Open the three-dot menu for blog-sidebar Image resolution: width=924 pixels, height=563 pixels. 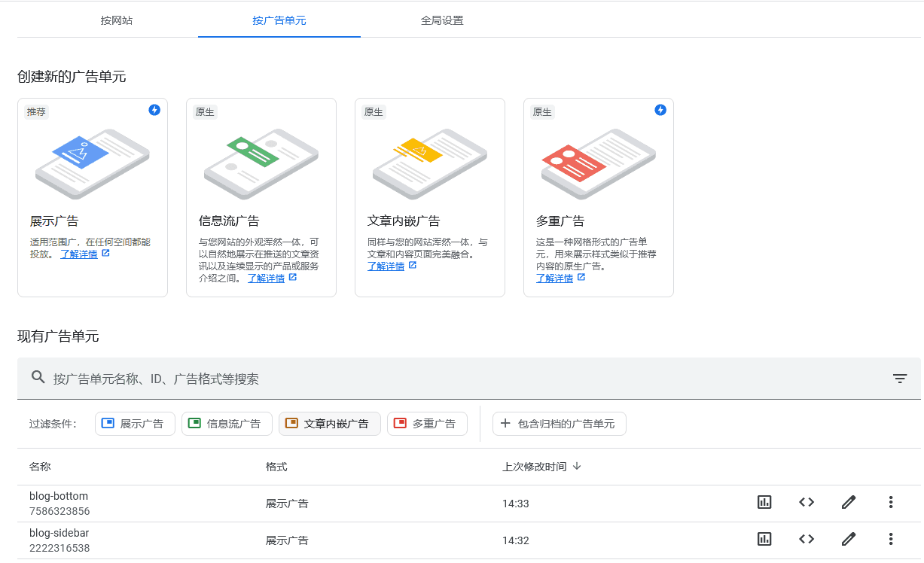[890, 539]
